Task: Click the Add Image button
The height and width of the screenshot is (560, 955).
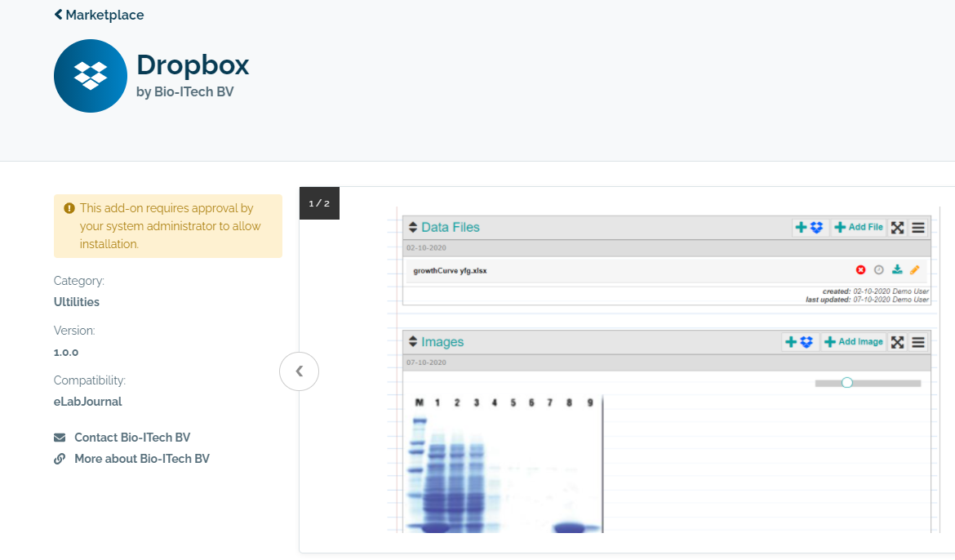Action: 854,342
